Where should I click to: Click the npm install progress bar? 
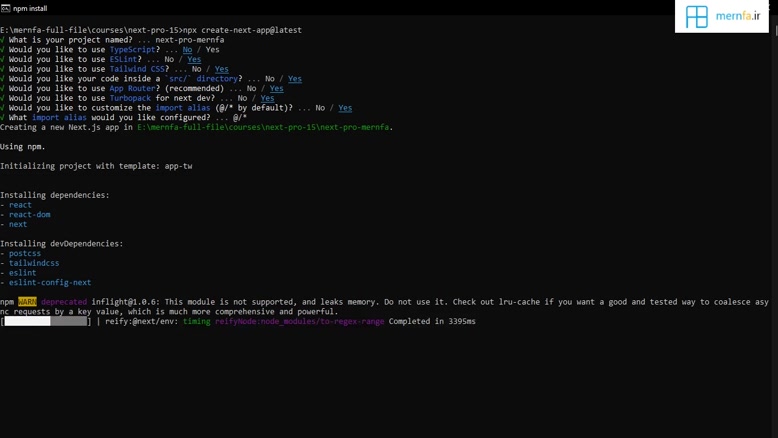46,321
